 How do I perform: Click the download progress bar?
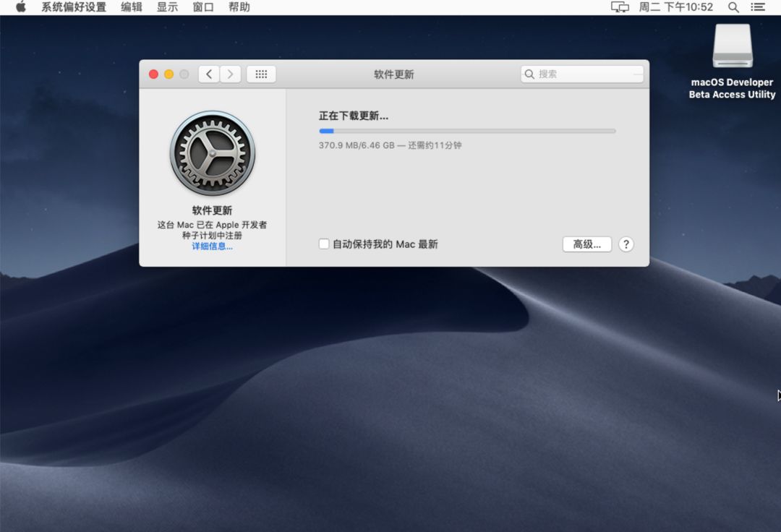tap(466, 131)
